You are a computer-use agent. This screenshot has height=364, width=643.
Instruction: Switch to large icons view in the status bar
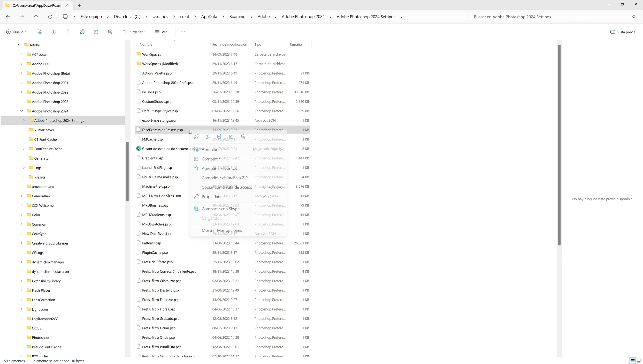pos(638,361)
